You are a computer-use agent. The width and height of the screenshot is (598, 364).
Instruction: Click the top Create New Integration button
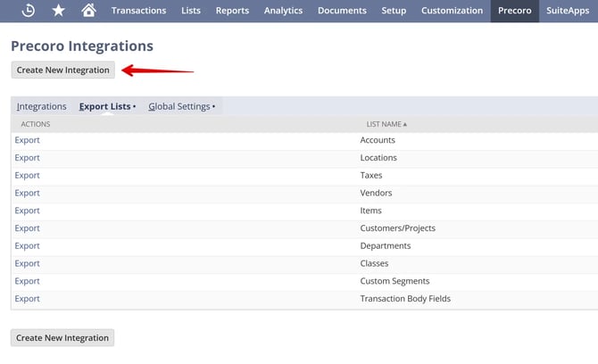(62, 70)
